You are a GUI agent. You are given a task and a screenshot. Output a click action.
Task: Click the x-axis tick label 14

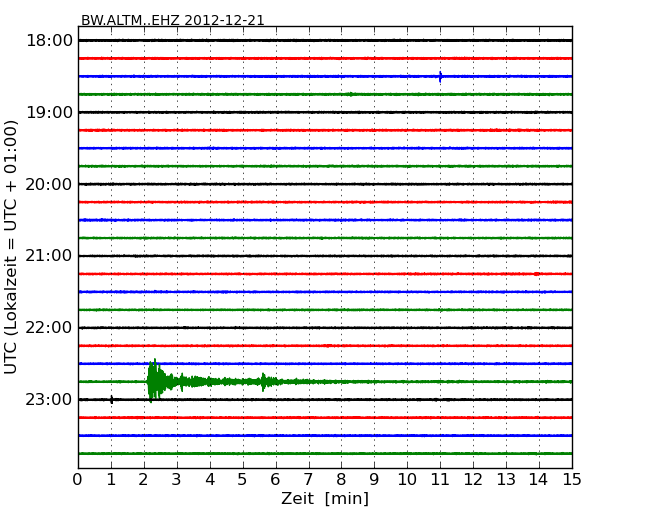[x=539, y=480]
